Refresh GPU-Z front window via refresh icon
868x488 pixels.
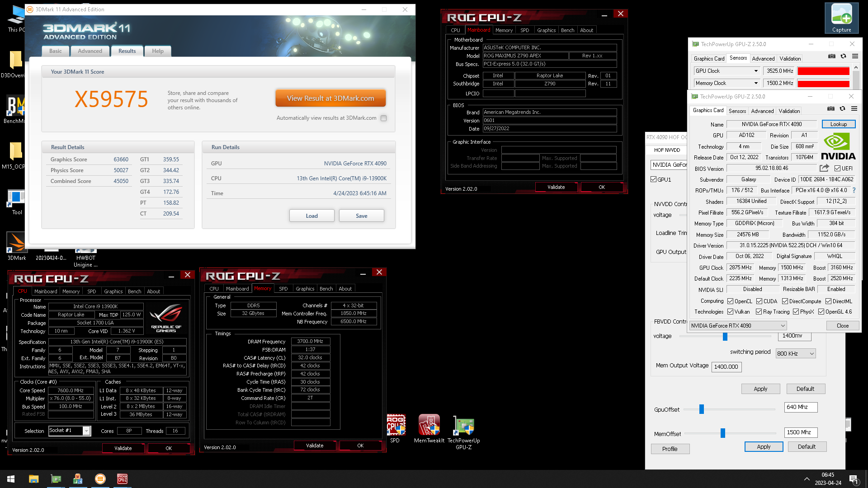click(x=842, y=109)
